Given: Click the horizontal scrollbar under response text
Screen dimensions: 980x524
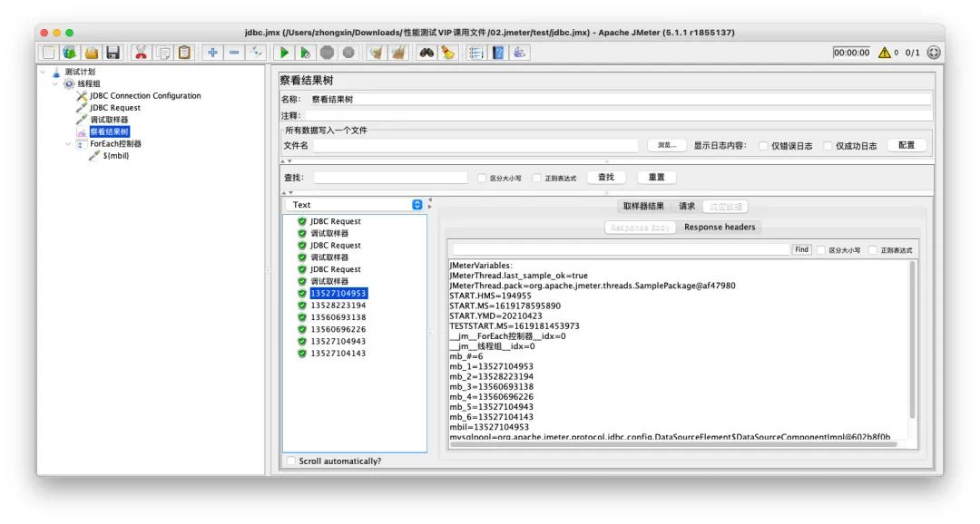Looking at the screenshot, I should point(673,444).
